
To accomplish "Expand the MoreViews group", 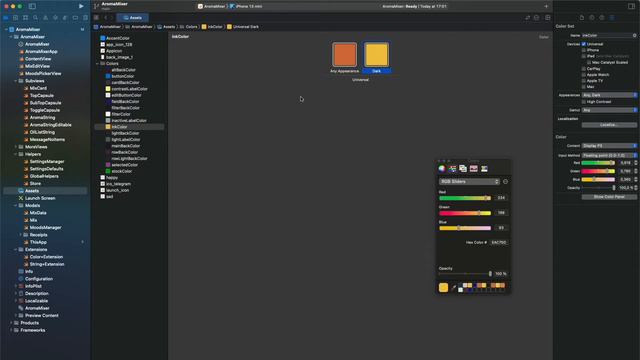I will click(16, 147).
